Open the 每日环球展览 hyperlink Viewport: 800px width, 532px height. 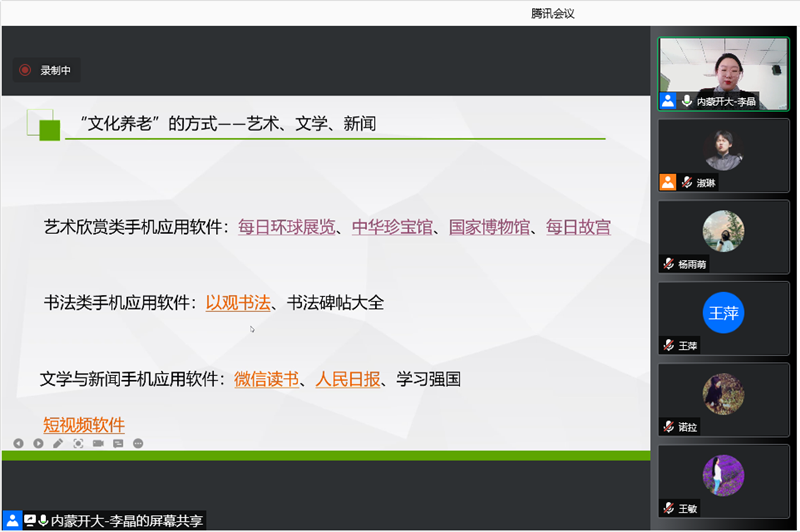pyautogui.click(x=287, y=227)
